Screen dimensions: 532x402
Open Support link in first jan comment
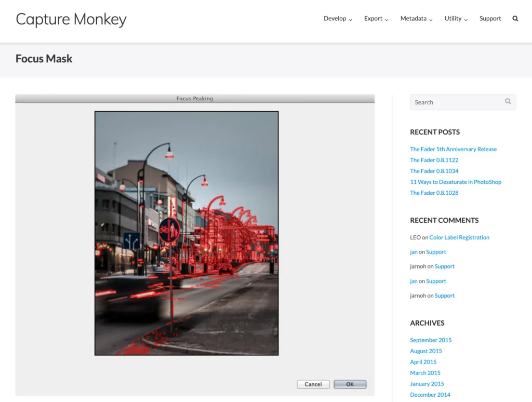point(436,252)
